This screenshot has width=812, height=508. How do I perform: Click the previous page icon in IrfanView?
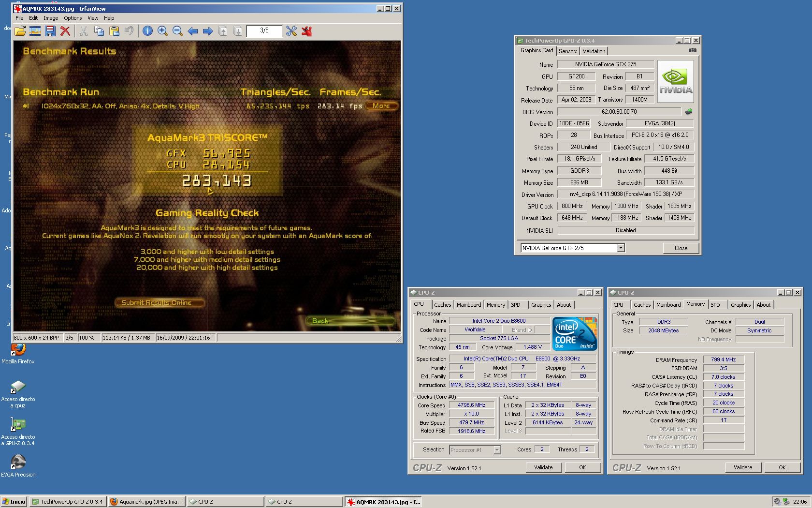223,31
